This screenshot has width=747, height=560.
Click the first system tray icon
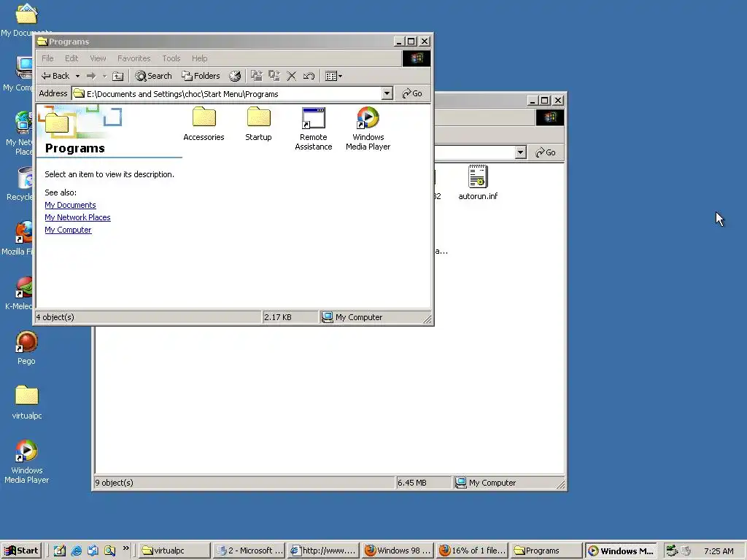pos(672,551)
